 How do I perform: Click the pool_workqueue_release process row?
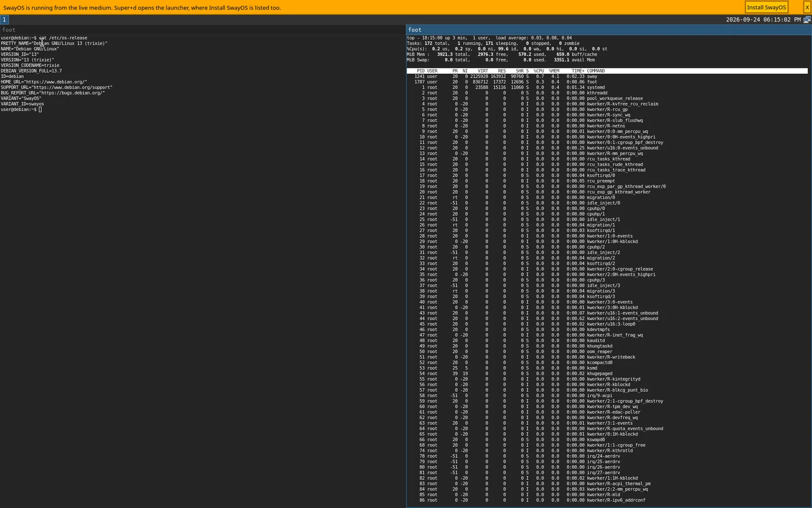tap(607, 99)
